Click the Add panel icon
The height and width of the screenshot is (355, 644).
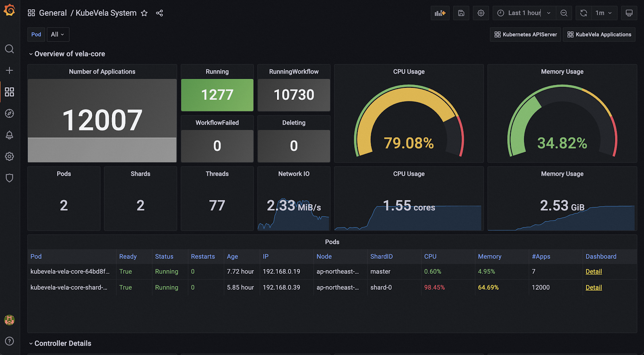coord(440,13)
